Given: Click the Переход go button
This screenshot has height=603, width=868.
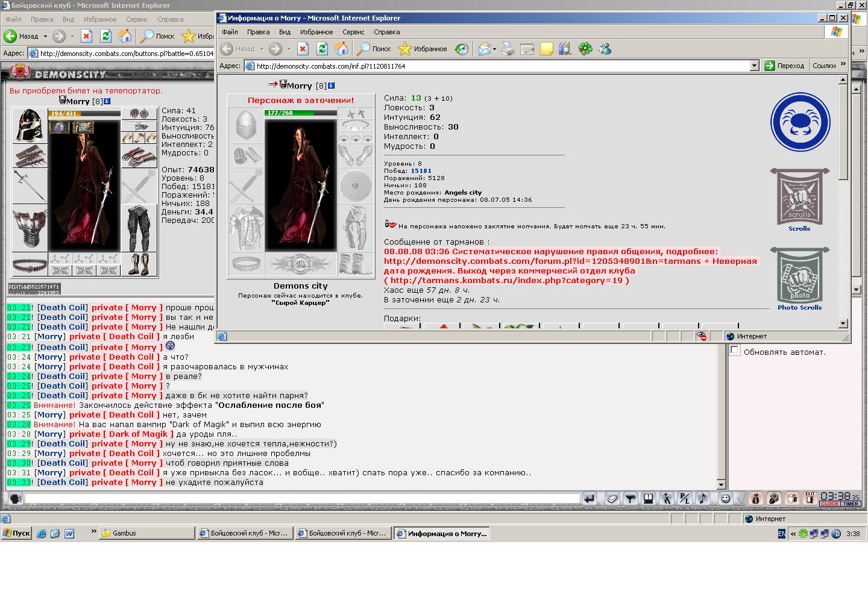Looking at the screenshot, I should pyautogui.click(x=784, y=66).
